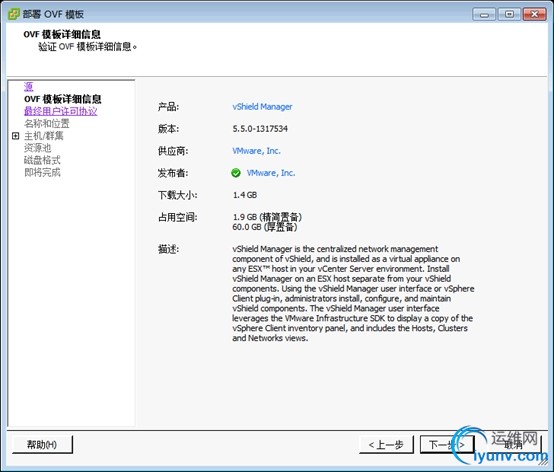Image resolution: width=554 pixels, height=472 pixels.
Task: Open the publisher VMware, Inc. link
Action: pos(271,173)
